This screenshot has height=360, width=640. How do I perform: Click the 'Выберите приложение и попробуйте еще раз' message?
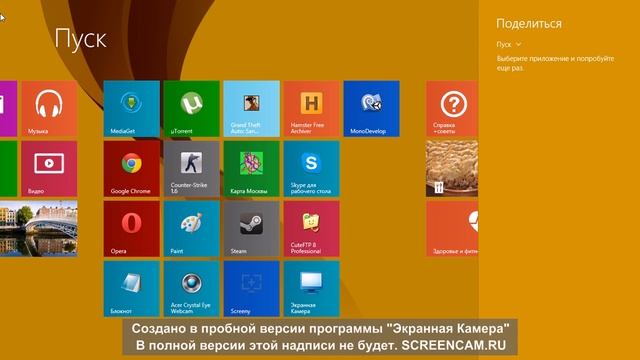point(555,63)
